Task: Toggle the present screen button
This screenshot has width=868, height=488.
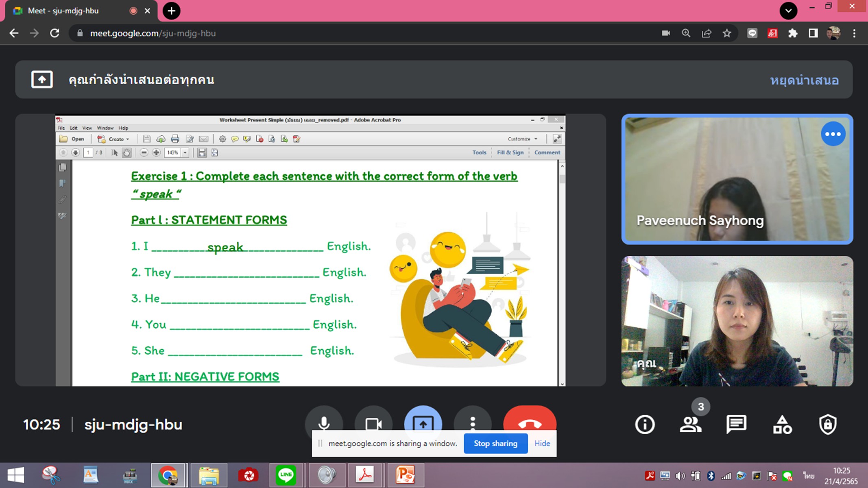Action: (x=423, y=421)
